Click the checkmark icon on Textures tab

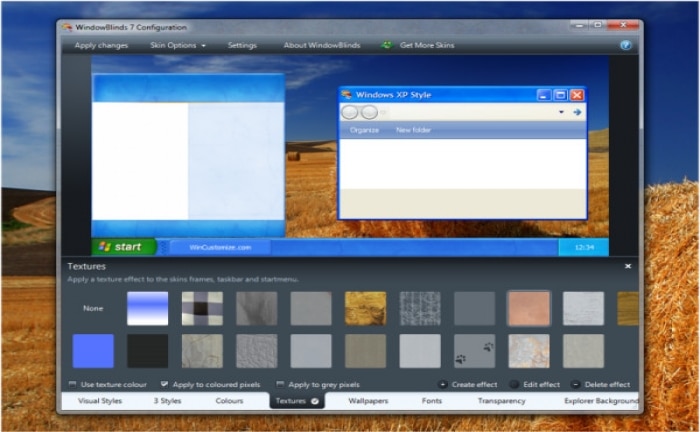pyautogui.click(x=315, y=401)
